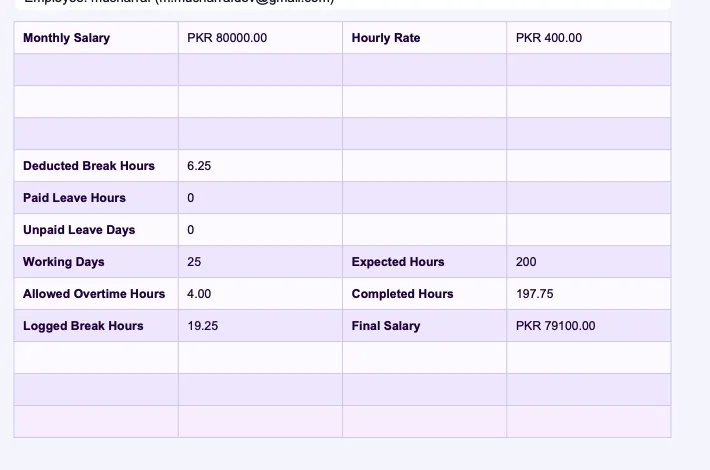Click the Completed Hours label
Screen dimensions: 710x470
click(x=402, y=294)
